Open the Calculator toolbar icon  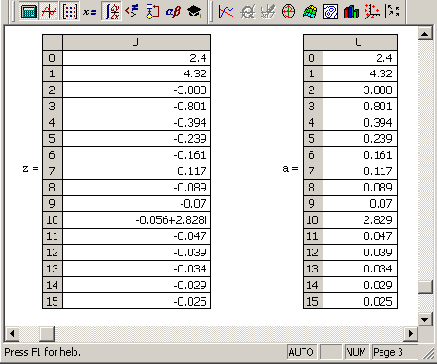click(x=29, y=11)
